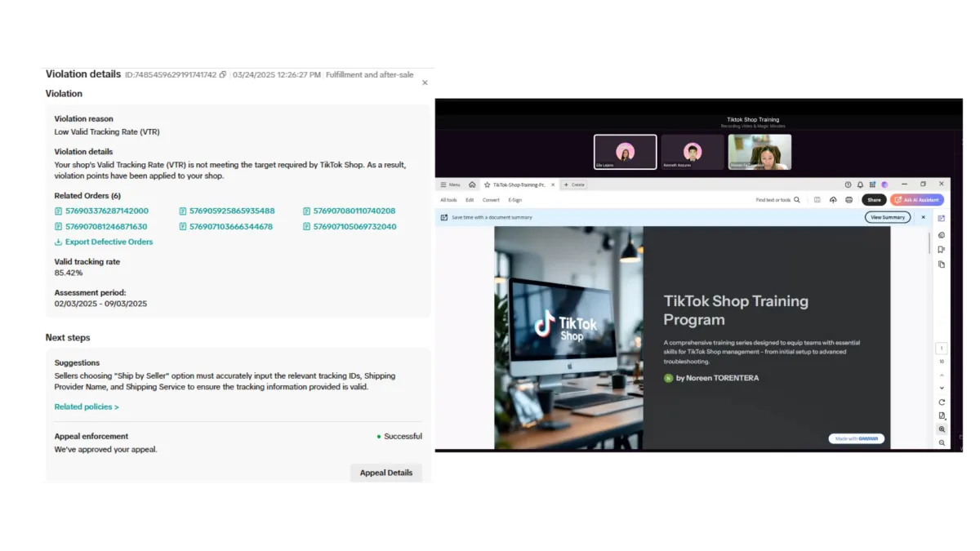This screenshot has width=980, height=551.
Task: Click the Save document icon
Action: click(817, 200)
